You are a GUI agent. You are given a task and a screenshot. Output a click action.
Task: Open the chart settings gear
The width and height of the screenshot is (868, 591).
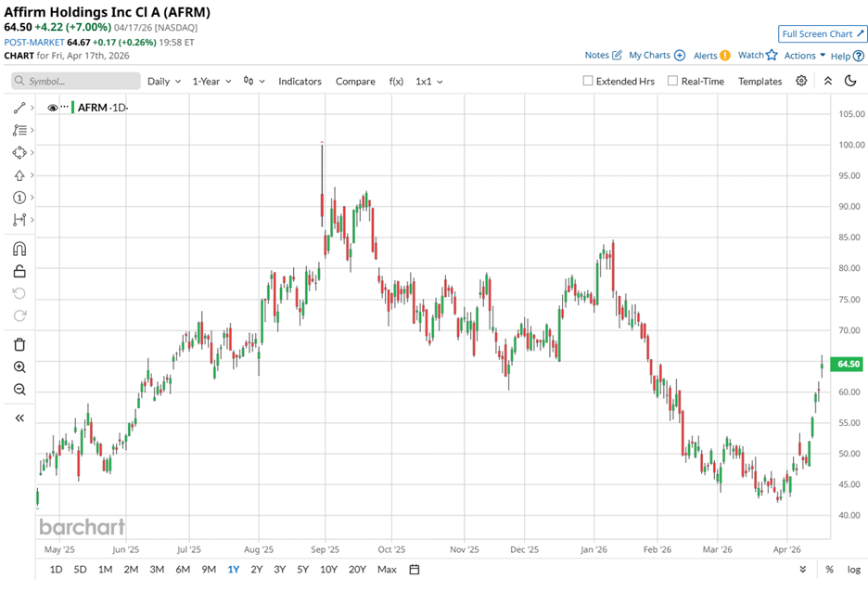coord(801,81)
